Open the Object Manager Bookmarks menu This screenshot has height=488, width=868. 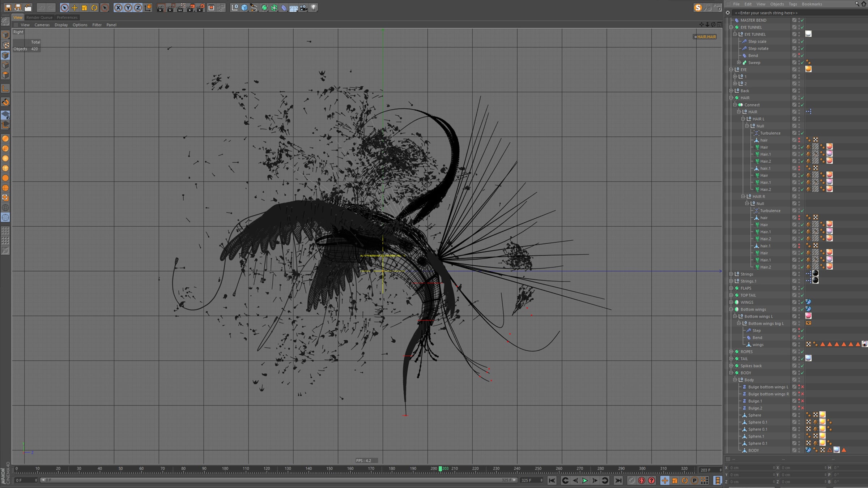[812, 4]
